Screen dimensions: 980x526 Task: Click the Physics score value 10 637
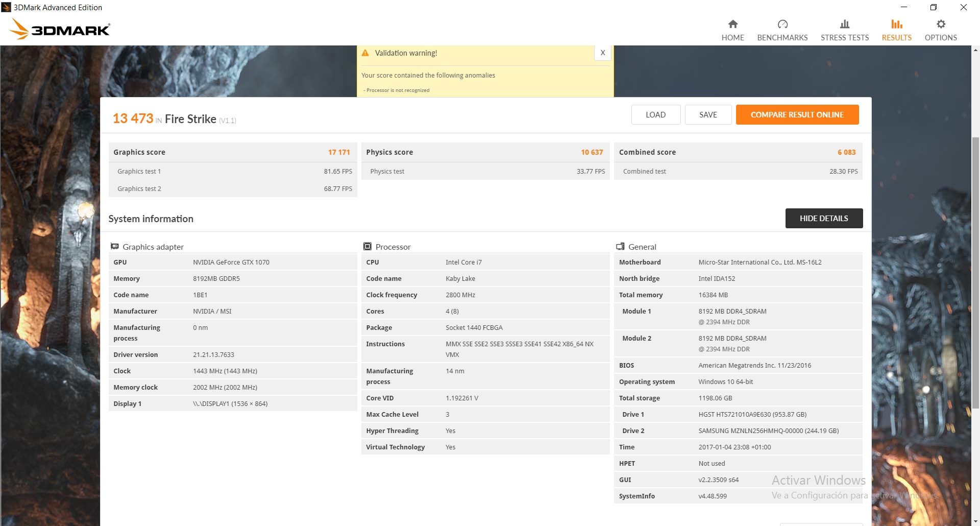pyautogui.click(x=592, y=152)
